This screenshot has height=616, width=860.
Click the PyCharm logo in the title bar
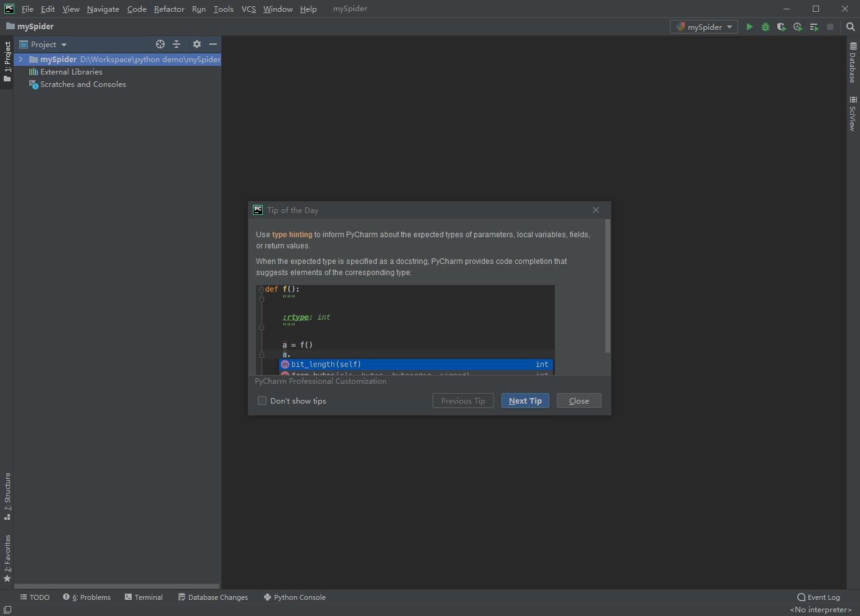coord(9,9)
